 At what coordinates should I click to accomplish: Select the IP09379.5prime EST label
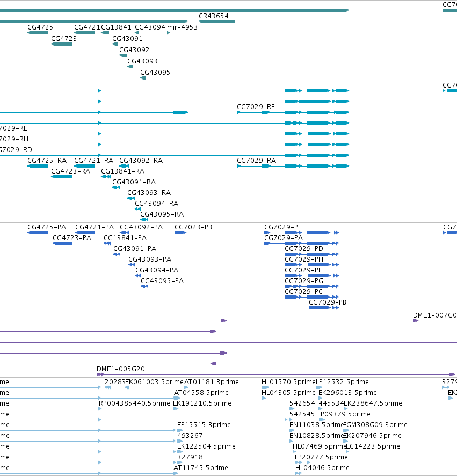(x=345, y=414)
